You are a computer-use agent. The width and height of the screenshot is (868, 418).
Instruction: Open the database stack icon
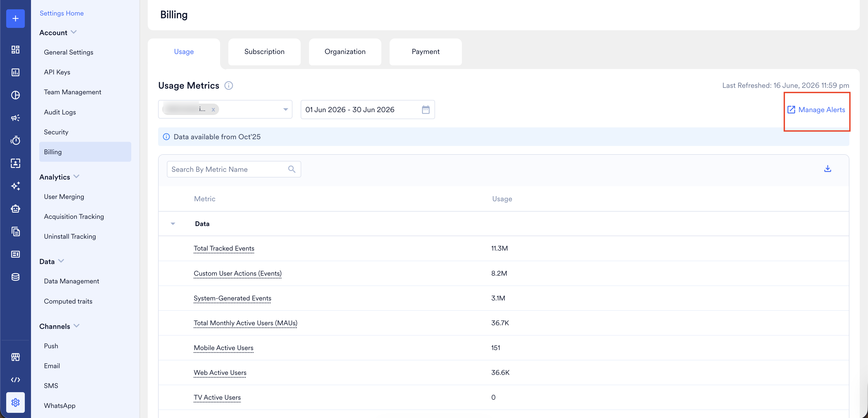click(x=16, y=277)
